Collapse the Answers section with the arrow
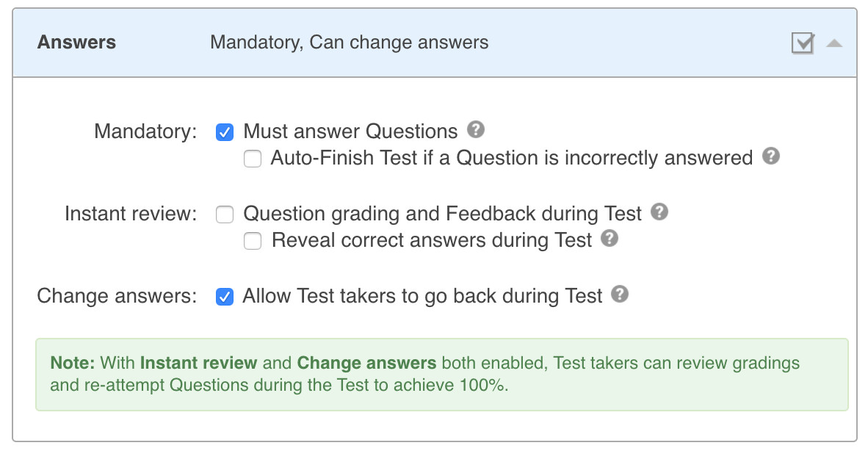Screen dimensions: 868x451 [833, 43]
